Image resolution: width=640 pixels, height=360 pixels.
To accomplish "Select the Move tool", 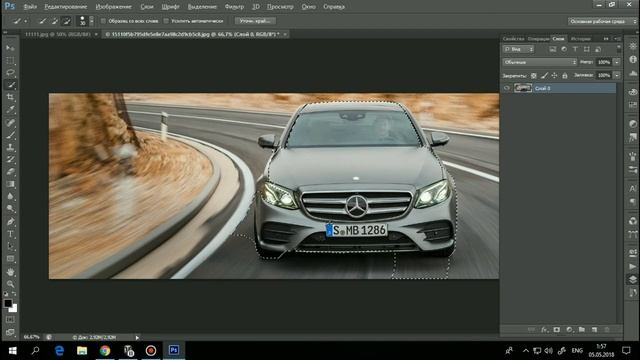I will point(10,48).
